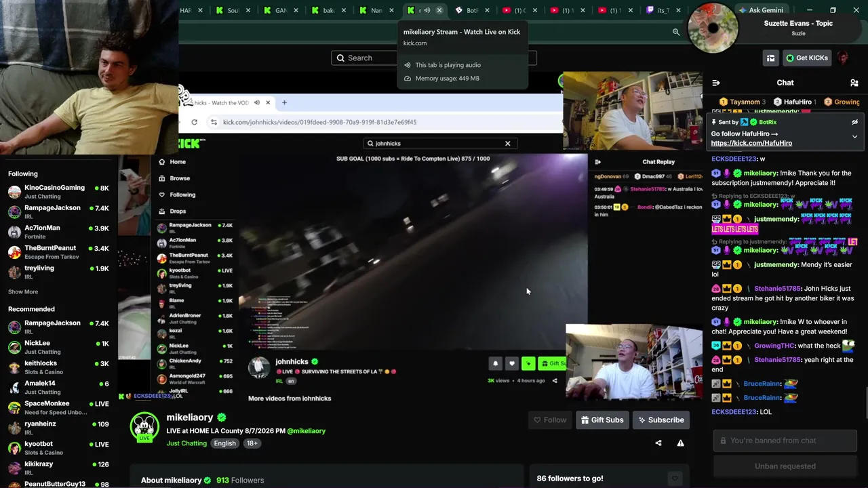868x488 pixels.
Task: Report the stream with warning icon
Action: (680, 443)
